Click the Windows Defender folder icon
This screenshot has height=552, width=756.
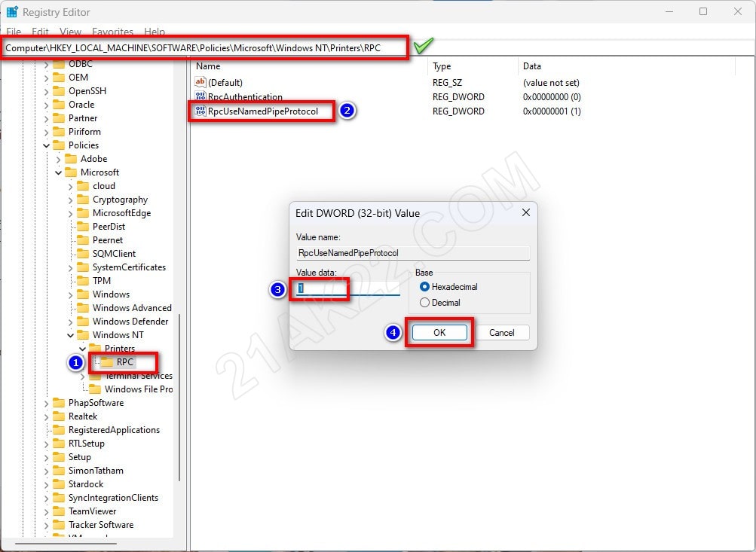click(x=83, y=322)
